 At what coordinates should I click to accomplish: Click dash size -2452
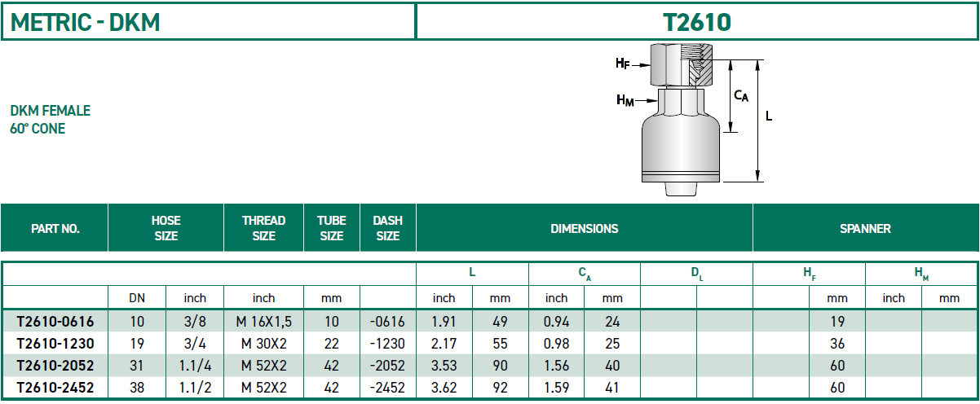point(387,388)
